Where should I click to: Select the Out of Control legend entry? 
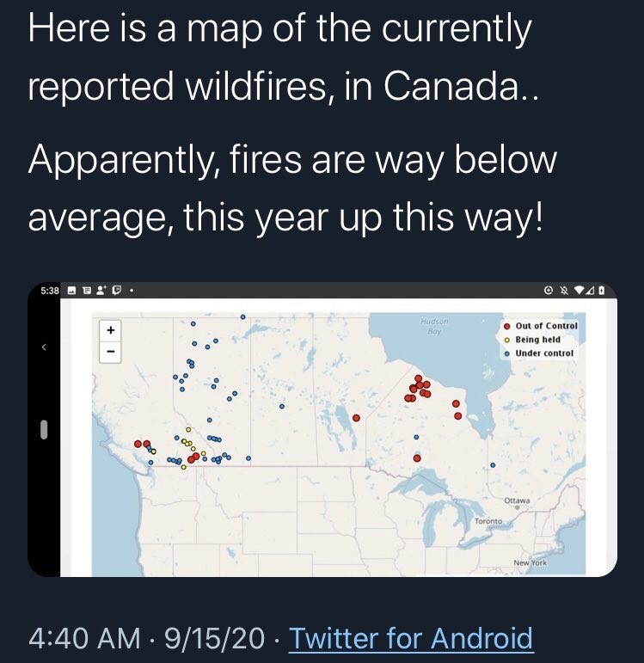(541, 326)
